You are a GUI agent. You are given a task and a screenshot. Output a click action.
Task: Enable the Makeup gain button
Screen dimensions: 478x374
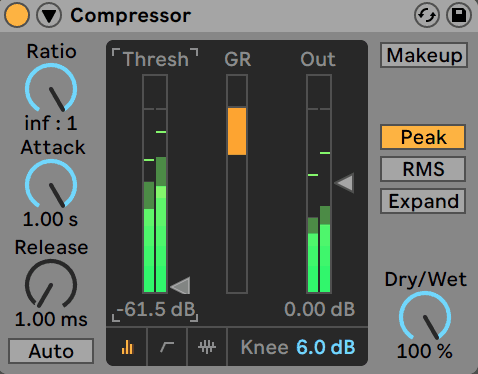pos(424,55)
